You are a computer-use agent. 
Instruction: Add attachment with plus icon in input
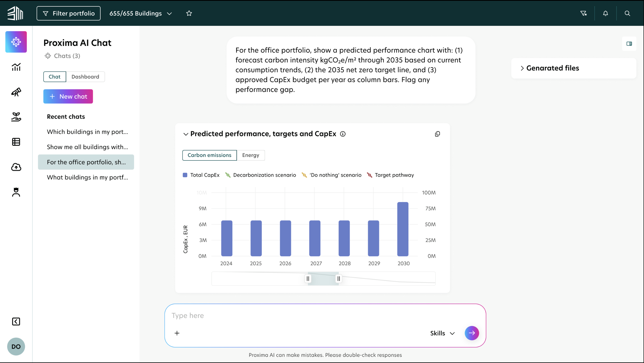point(177,333)
